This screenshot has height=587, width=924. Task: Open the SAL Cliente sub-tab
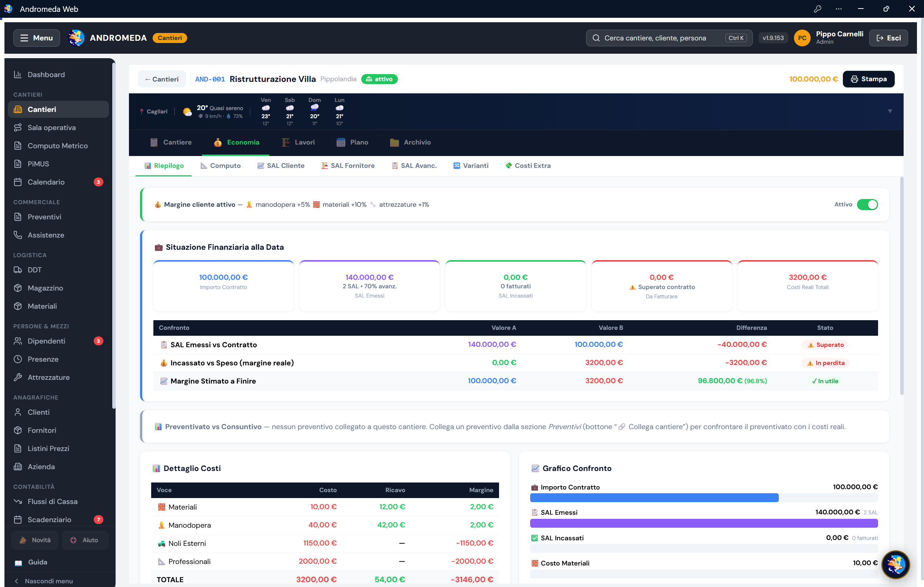pos(280,166)
